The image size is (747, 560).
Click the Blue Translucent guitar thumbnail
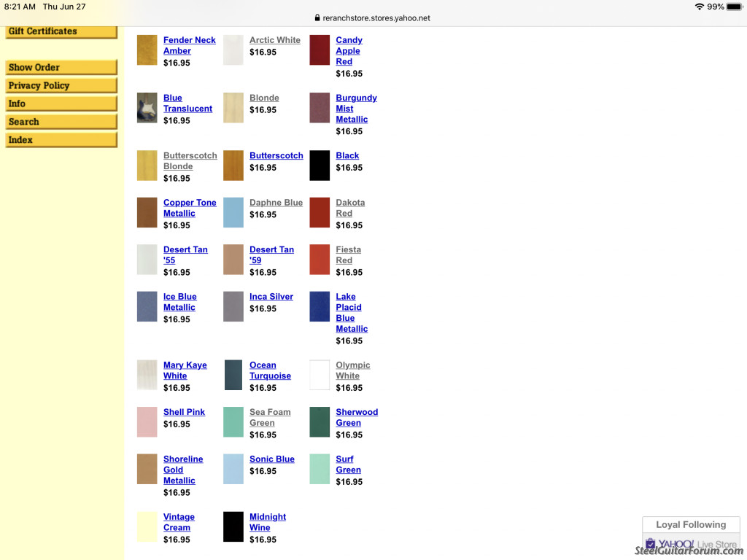pyautogui.click(x=147, y=108)
